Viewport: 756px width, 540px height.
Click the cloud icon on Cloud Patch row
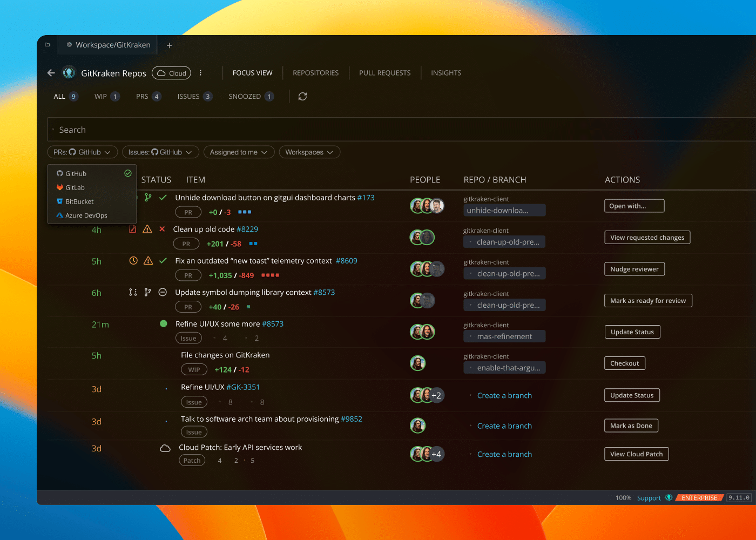click(165, 448)
